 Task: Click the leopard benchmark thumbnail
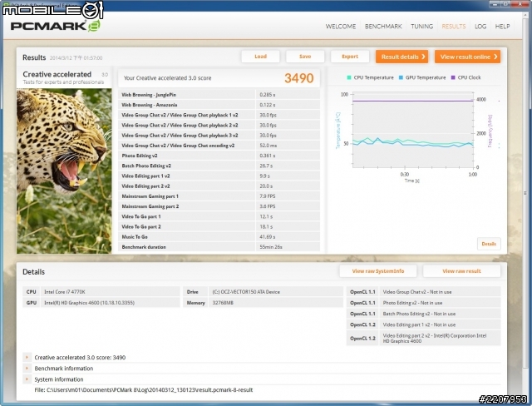tap(64, 171)
